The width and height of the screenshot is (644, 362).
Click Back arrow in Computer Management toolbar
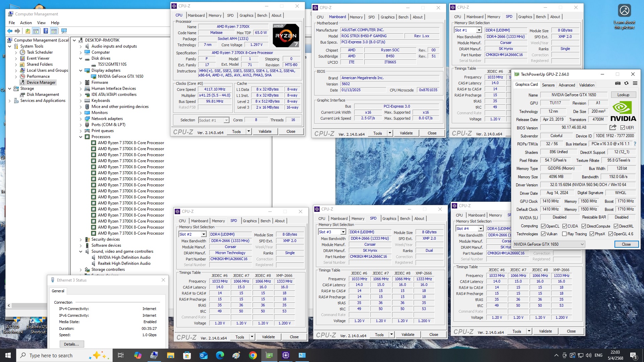click(10, 31)
